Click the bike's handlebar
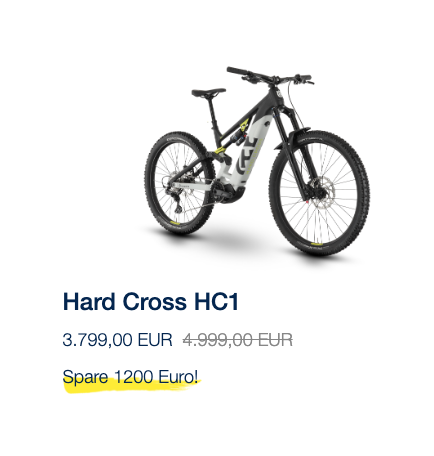The height and width of the screenshot is (456, 434). [269, 77]
